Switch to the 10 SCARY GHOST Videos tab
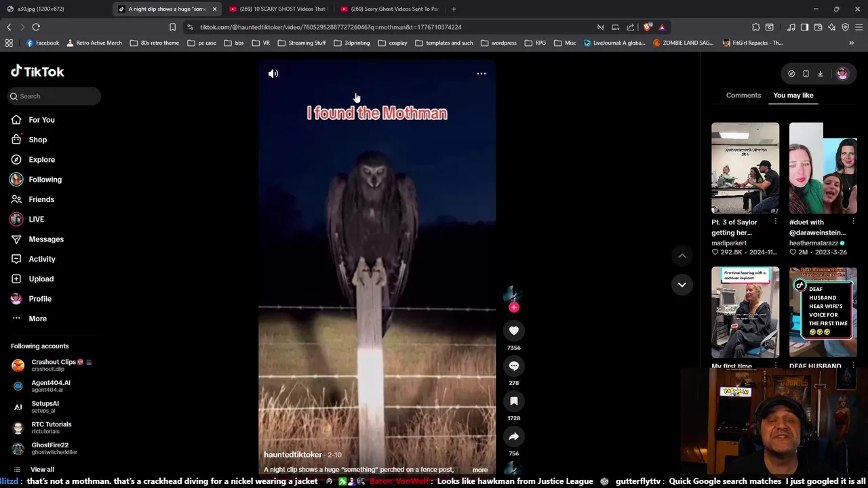This screenshot has height=488, width=868. [x=277, y=9]
